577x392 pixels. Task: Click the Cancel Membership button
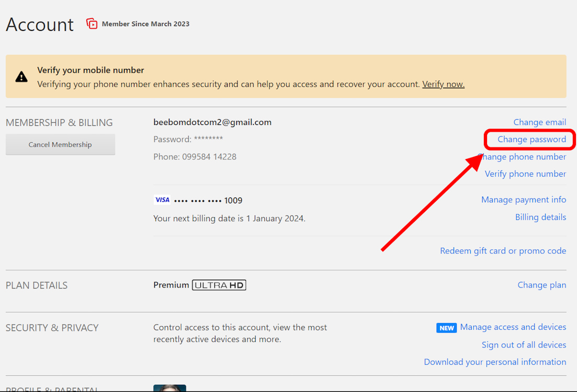[x=60, y=144]
